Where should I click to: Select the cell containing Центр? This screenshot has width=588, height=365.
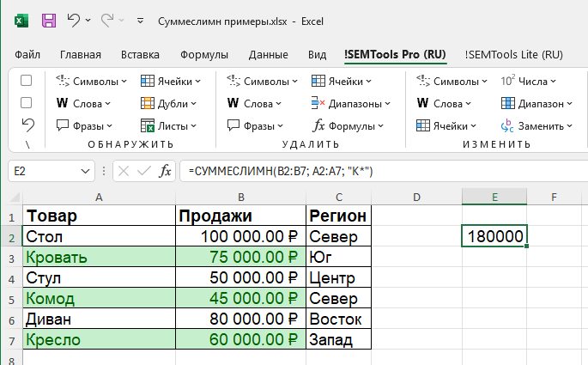pyautogui.click(x=338, y=277)
